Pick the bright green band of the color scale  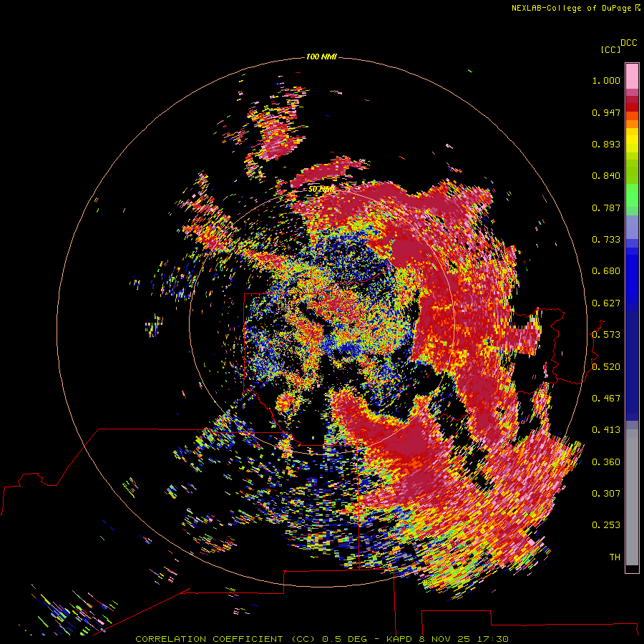pyautogui.click(x=632, y=195)
